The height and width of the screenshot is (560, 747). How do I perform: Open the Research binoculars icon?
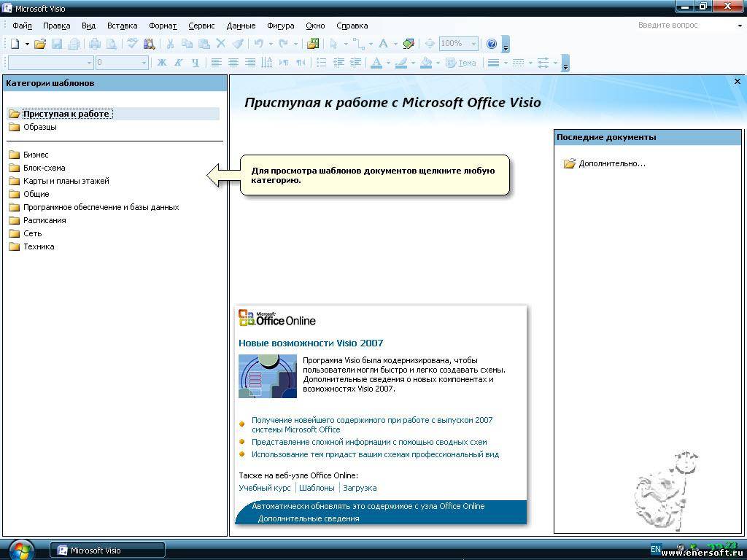[149, 44]
